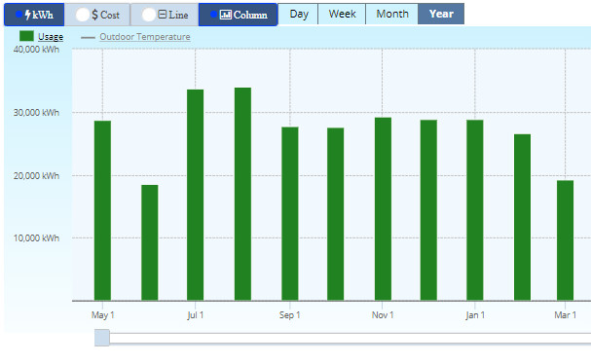591x364 pixels.
Task: Click the May 1 axis label
Action: (x=102, y=315)
